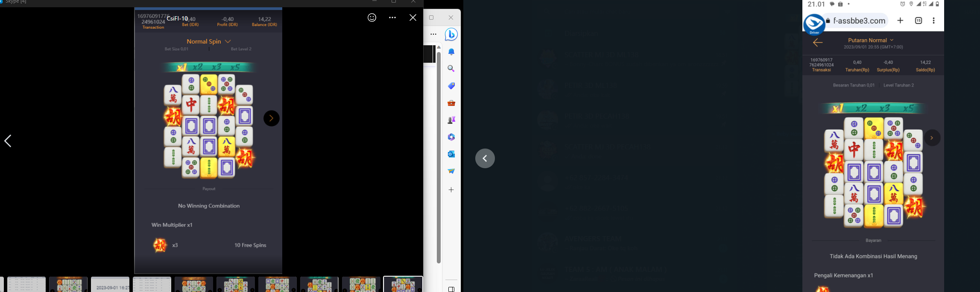The image size is (980, 292).
Task: Click 'Pengali Kemenangan x1' label
Action: click(843, 275)
